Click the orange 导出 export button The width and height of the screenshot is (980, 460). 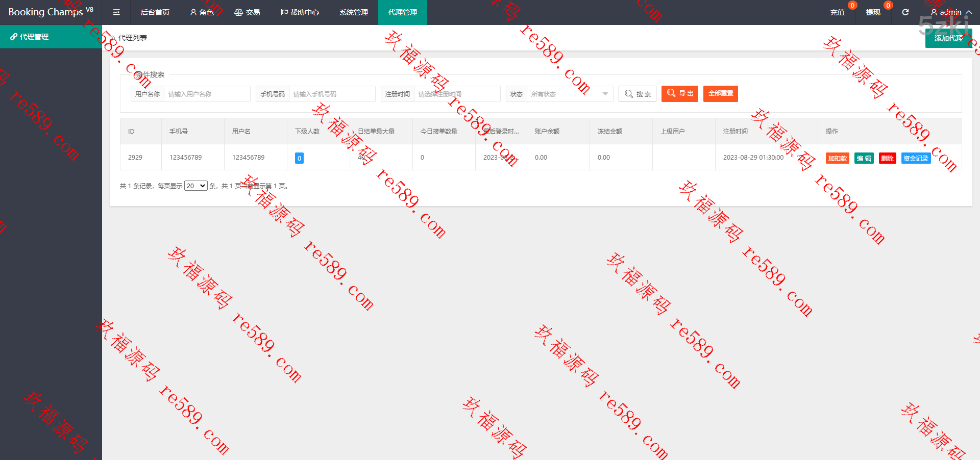pos(679,94)
